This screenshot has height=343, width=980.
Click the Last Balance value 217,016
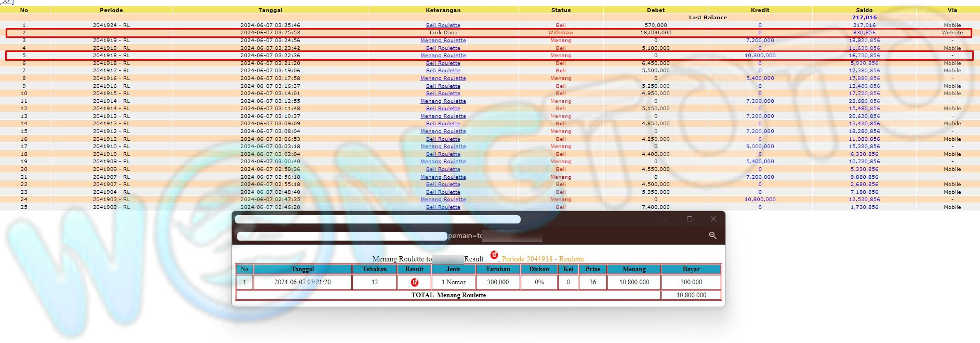pos(864,18)
